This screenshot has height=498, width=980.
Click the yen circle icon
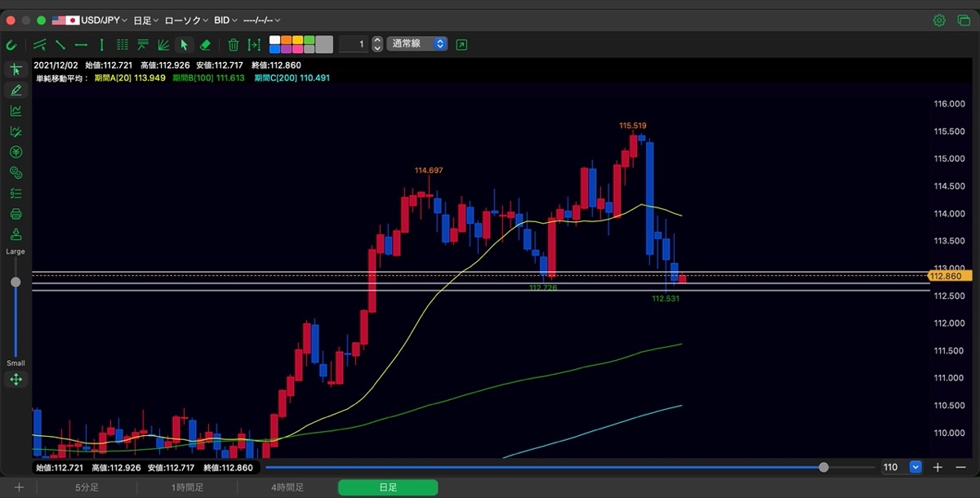[x=16, y=152]
